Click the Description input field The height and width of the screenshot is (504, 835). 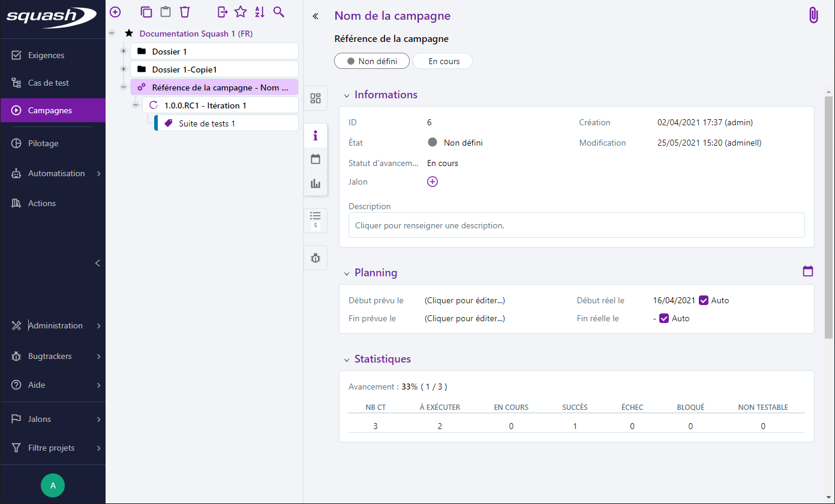(x=576, y=226)
